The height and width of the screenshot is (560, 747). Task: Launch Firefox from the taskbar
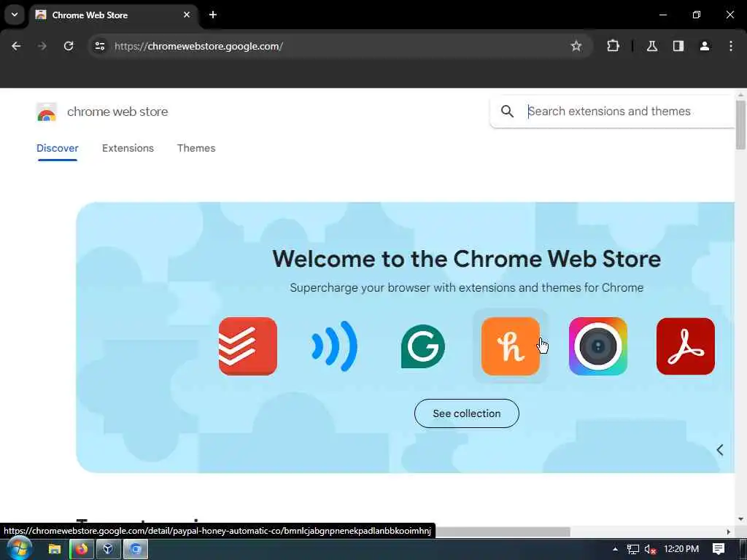(82, 549)
